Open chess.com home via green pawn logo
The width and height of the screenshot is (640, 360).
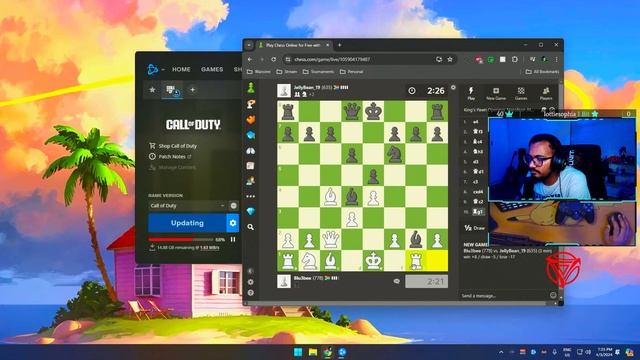point(251,87)
